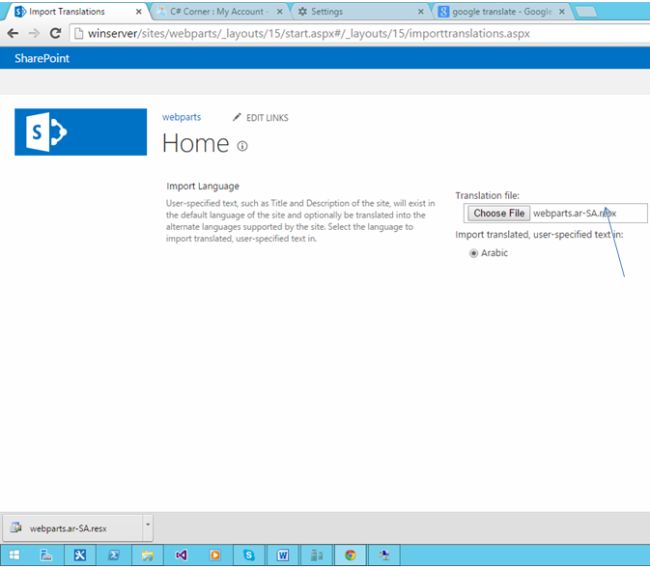Screen dimensions: 650x569
Task: Click the webparts.ar-SA.resx download file icon
Action: (16, 528)
